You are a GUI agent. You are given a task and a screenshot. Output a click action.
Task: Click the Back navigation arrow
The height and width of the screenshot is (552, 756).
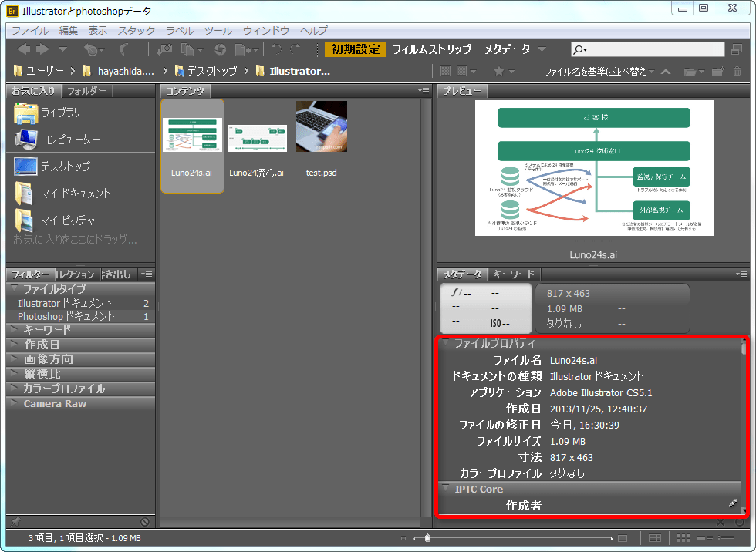23,49
